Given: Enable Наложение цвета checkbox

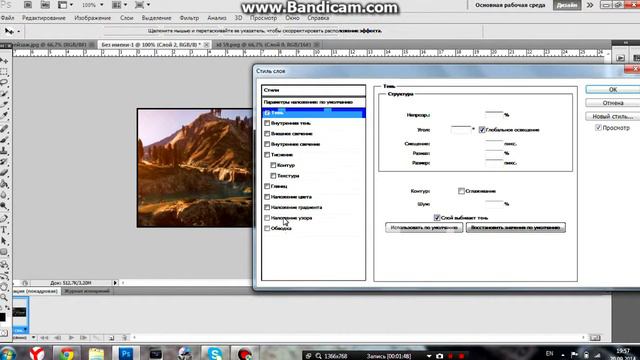Looking at the screenshot, I should (267, 197).
